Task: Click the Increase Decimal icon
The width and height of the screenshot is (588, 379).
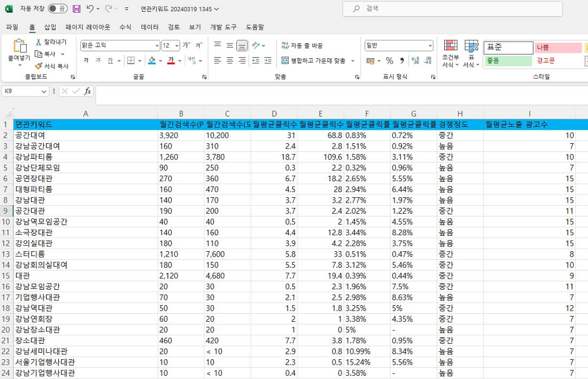Action: click(415, 60)
